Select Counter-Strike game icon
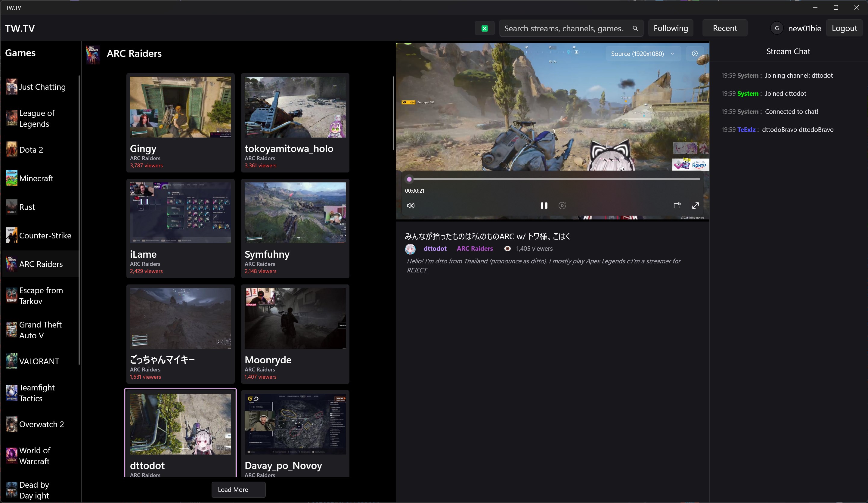Screen dimensions: 868x503 pyautogui.click(x=12, y=235)
